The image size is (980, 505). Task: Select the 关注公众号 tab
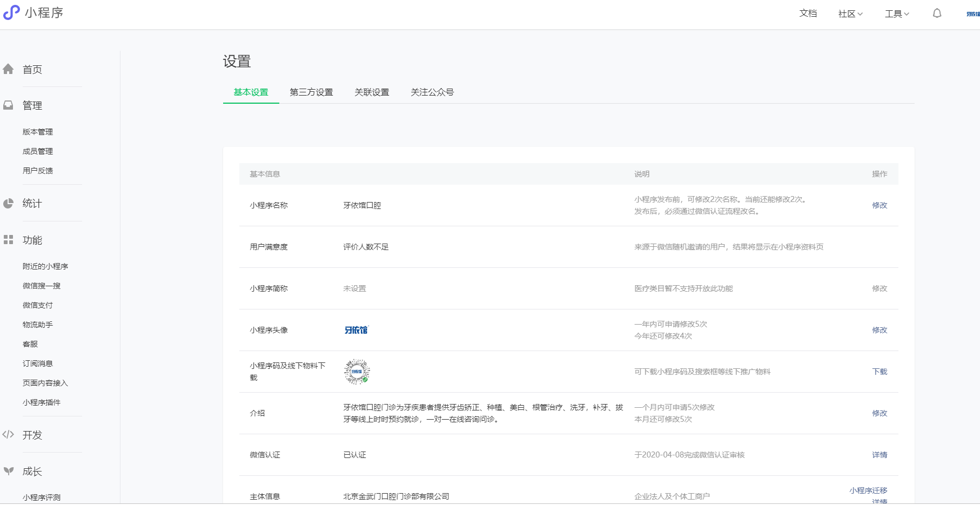point(432,92)
